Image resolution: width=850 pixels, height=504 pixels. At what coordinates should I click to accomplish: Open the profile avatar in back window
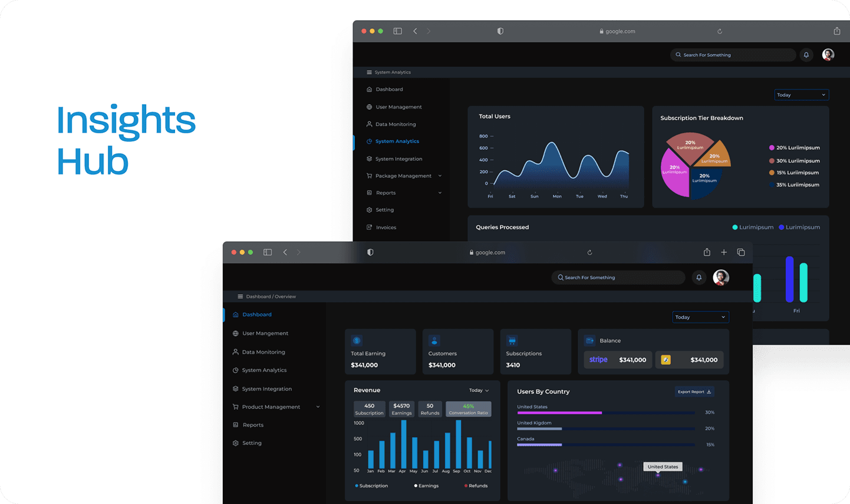point(828,55)
